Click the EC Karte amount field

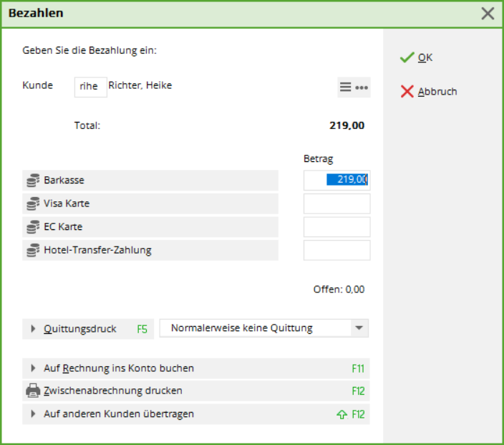[x=337, y=227]
